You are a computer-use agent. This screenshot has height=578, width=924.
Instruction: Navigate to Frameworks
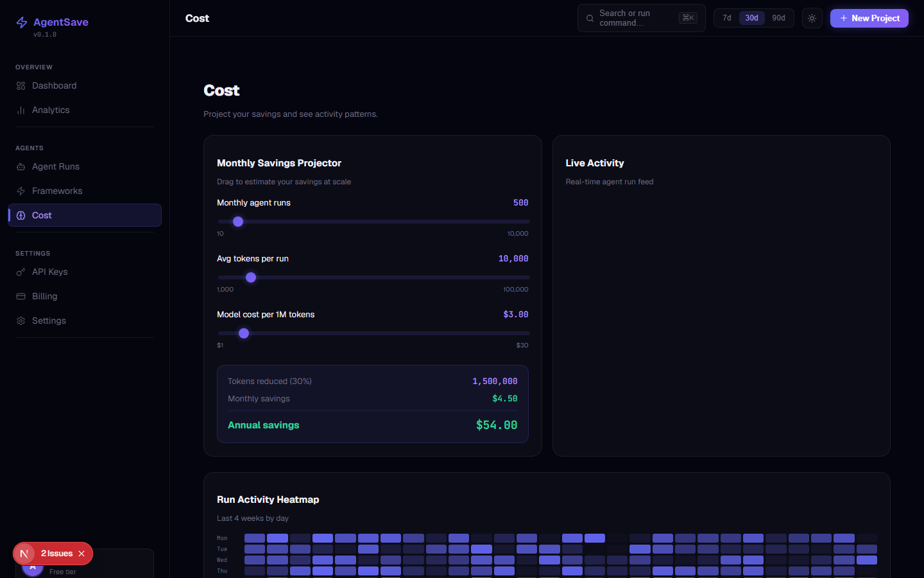85,191
